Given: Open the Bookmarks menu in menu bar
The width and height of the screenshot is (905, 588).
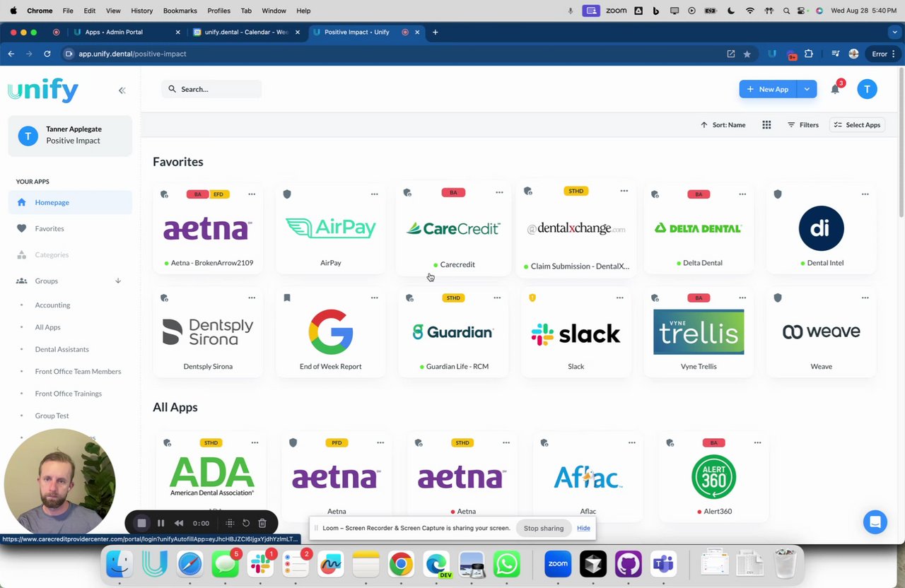Looking at the screenshot, I should pos(180,11).
